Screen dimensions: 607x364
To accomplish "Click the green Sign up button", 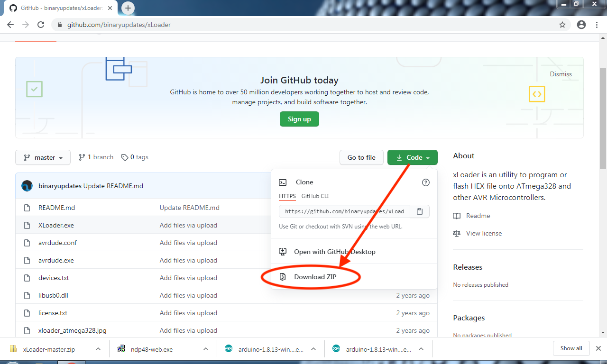I will [x=299, y=119].
